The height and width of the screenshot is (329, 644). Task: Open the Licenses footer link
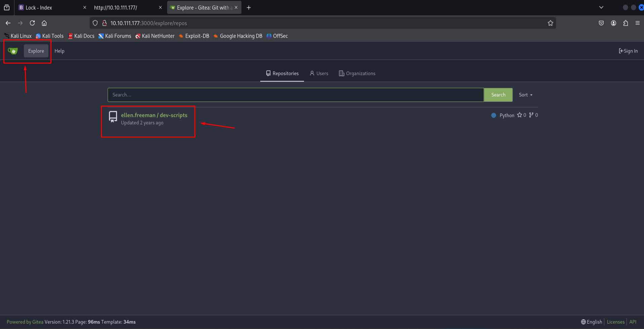(x=615, y=322)
